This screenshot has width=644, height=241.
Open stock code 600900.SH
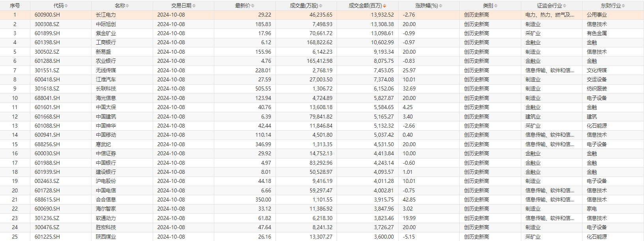coord(47,15)
